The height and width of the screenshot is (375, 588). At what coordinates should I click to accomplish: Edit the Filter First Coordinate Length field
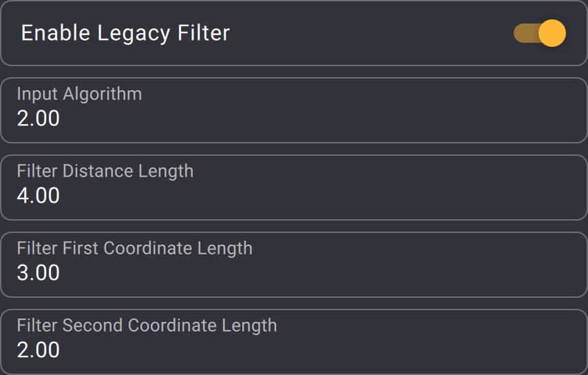tap(293, 265)
